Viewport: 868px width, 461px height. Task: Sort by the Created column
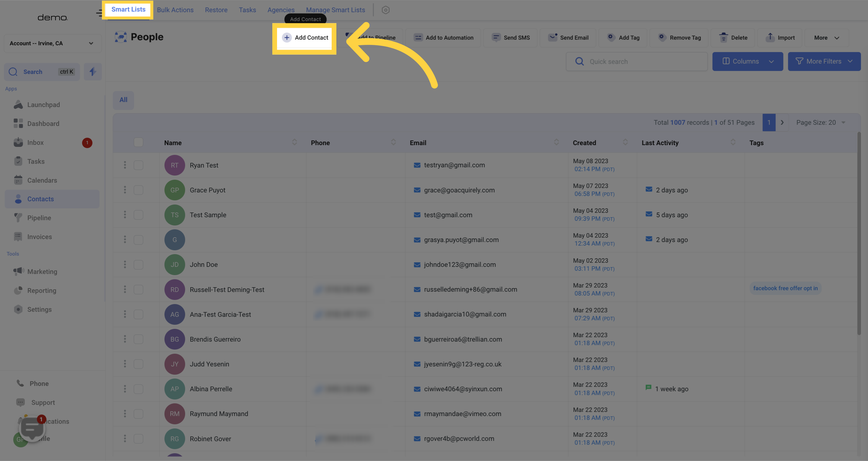pyautogui.click(x=626, y=142)
